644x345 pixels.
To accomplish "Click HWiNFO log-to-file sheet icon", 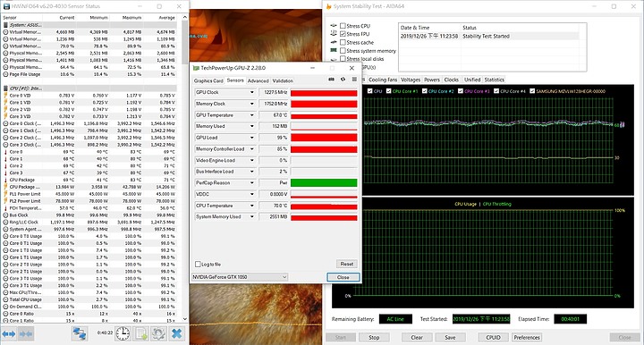I will coord(141,334).
